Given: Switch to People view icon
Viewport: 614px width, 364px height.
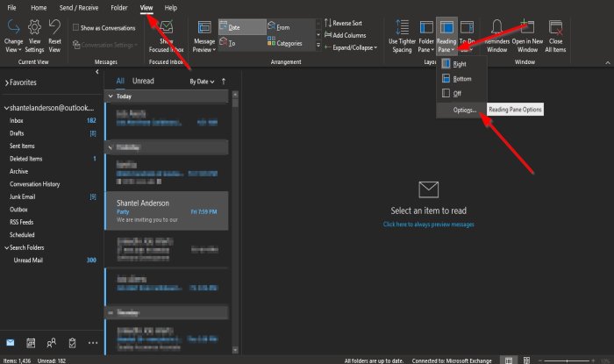Looking at the screenshot, I should pos(51,343).
